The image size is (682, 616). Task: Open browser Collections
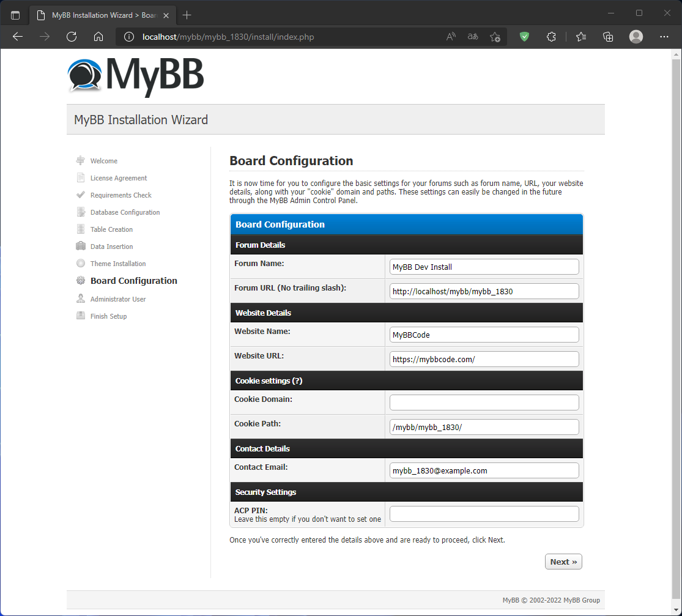[x=608, y=37]
